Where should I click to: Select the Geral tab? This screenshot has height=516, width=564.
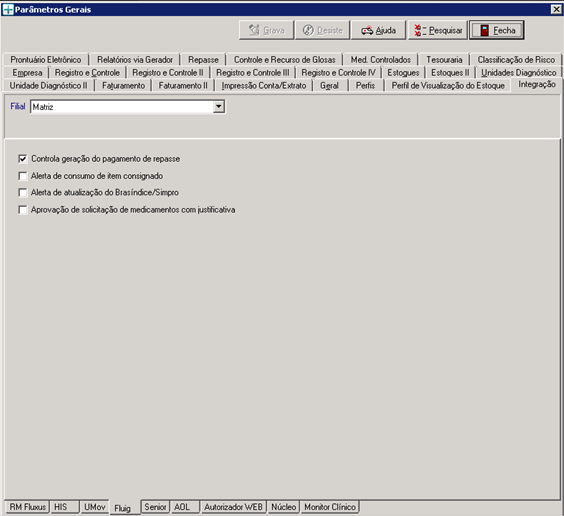point(329,86)
